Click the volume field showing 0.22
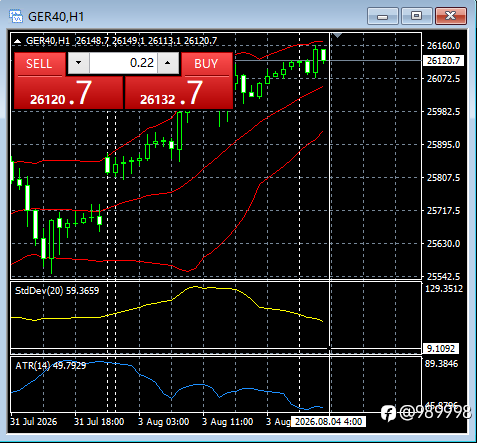477x443 pixels. coord(123,63)
